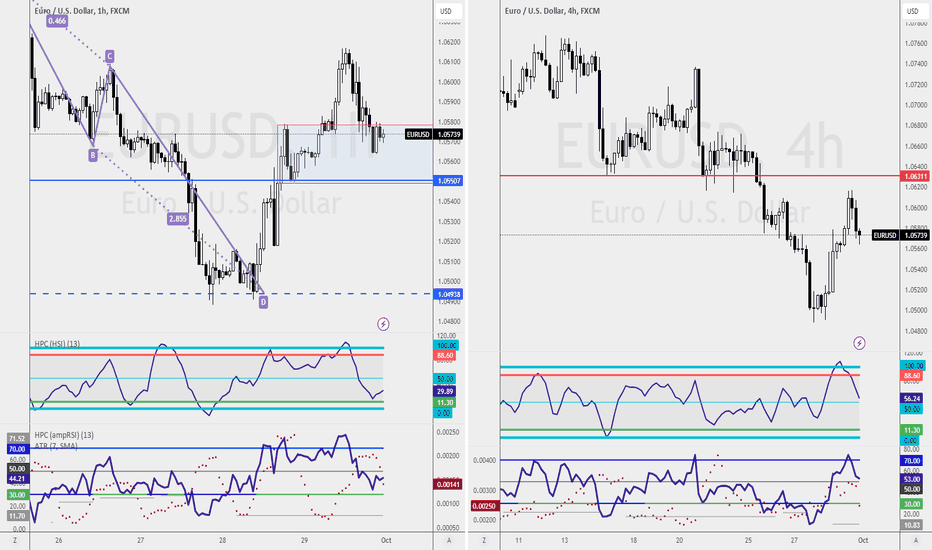This screenshot has width=932, height=550.
Task: Select the 1.05507 blue price line label
Action: coord(449,181)
